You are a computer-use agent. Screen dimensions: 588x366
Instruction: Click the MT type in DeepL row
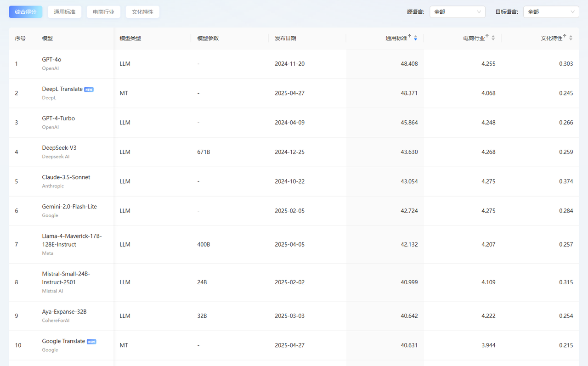point(124,93)
